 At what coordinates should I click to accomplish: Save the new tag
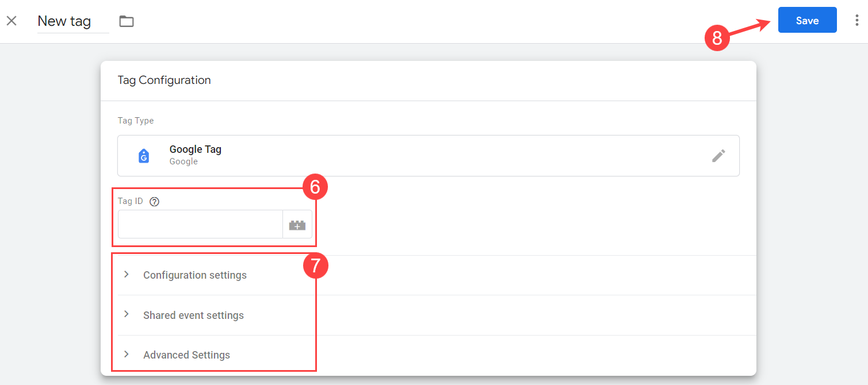tap(807, 20)
